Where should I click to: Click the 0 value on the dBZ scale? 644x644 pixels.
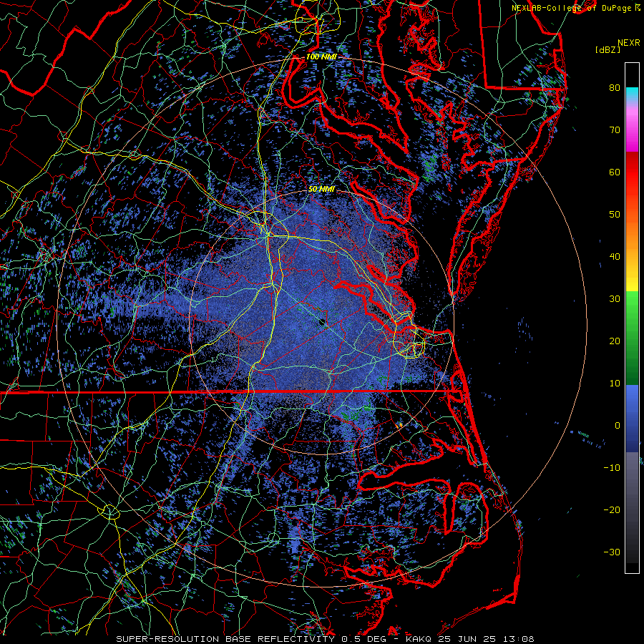click(x=618, y=426)
